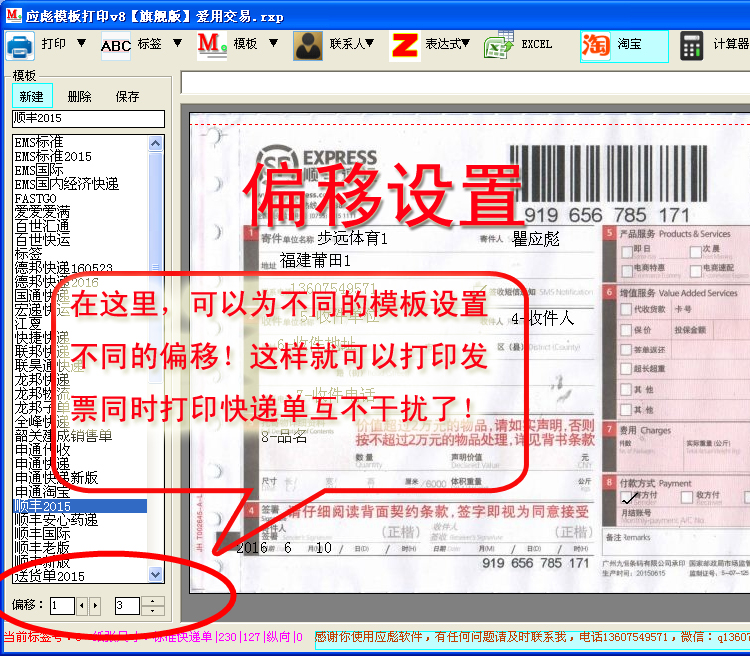Open the calculator icon

692,46
